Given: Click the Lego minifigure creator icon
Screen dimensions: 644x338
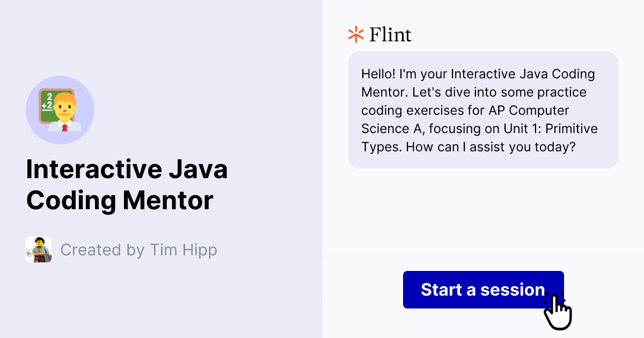Looking at the screenshot, I should click(x=38, y=249).
